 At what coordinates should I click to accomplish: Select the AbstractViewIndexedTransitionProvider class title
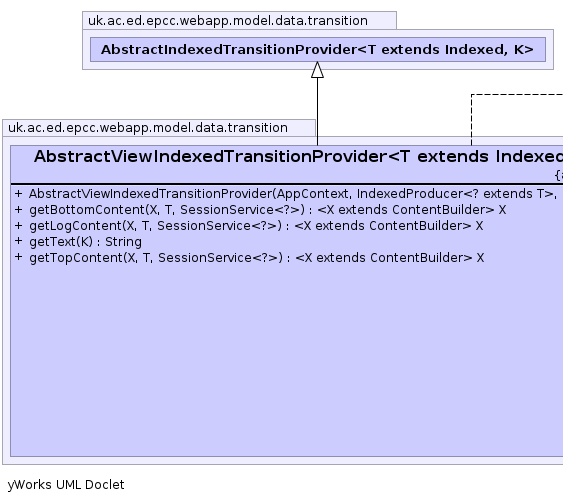(298, 157)
